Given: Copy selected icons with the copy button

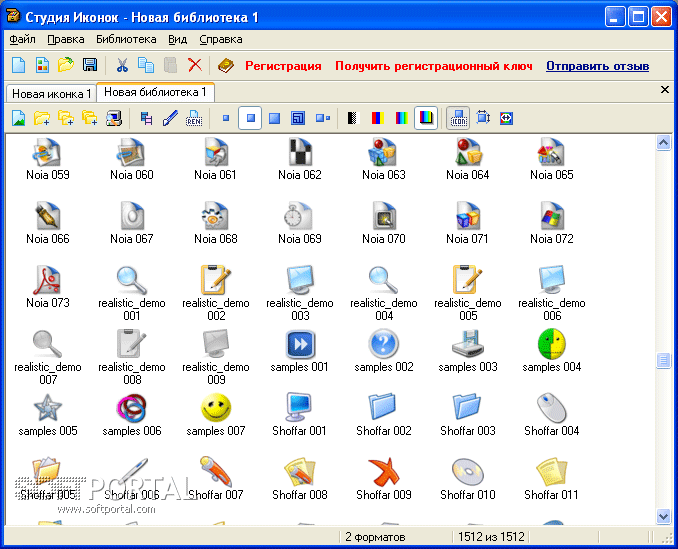Looking at the screenshot, I should pos(146,66).
